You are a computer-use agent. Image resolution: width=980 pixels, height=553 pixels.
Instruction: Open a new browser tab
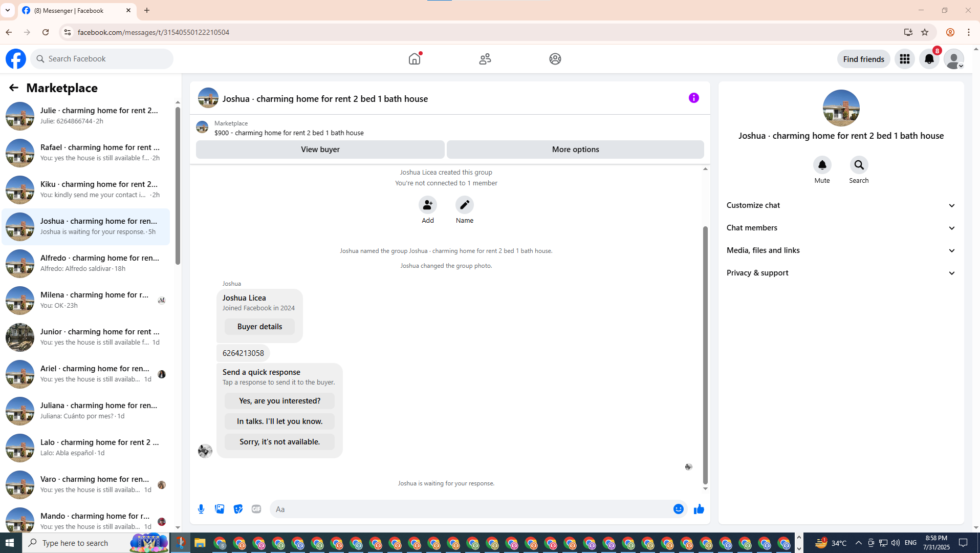[147, 10]
